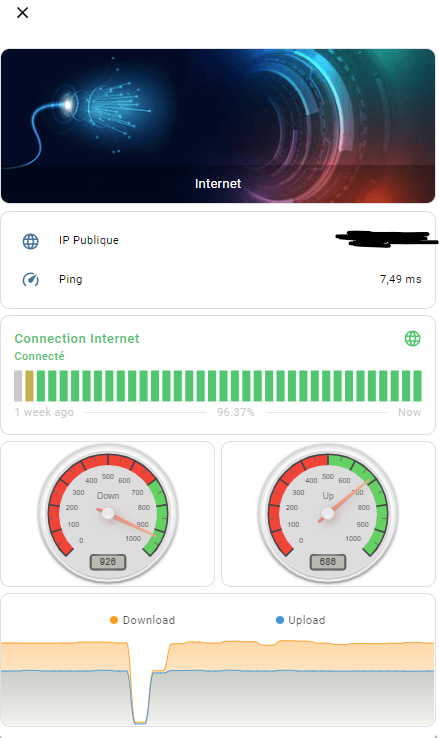Viewport: 439px width, 738px height.
Task: Click the Internet banner image
Action: click(218, 126)
